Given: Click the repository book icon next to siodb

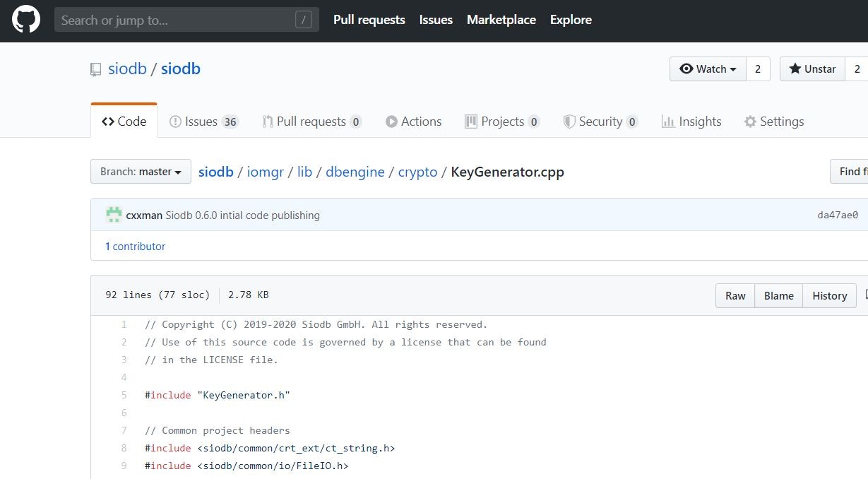Looking at the screenshot, I should pyautogui.click(x=95, y=69).
